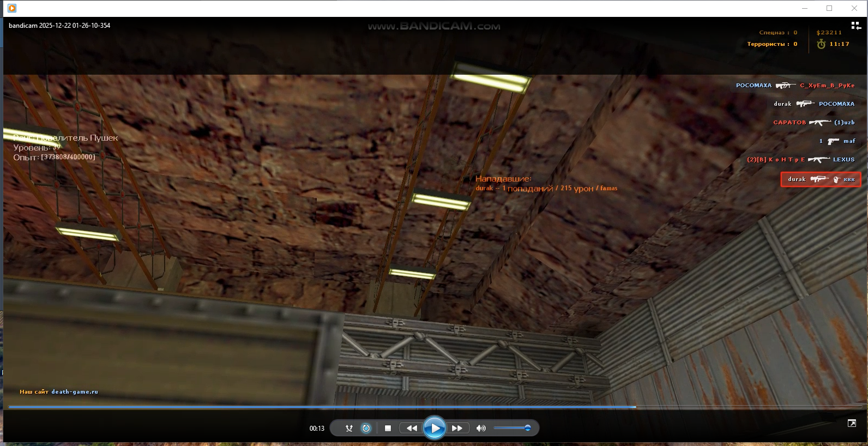This screenshot has width=868, height=446.
Task: Click the volume slider handle
Action: coord(527,428)
